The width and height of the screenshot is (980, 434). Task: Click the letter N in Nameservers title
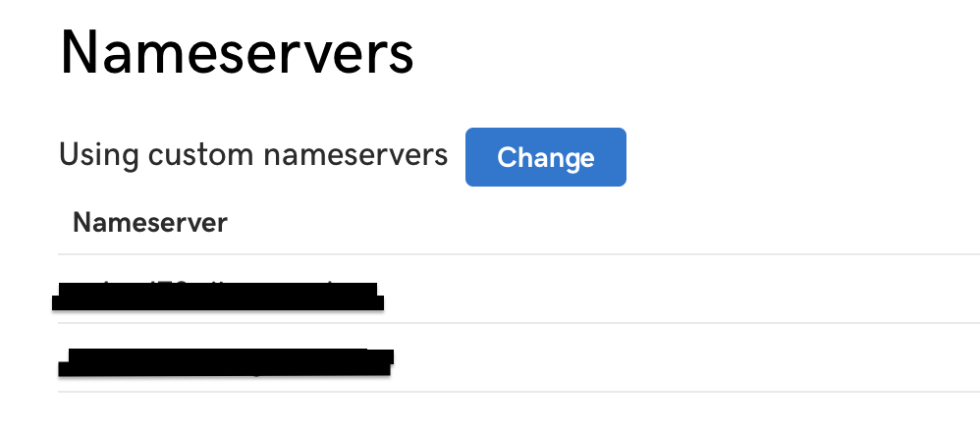click(80, 52)
